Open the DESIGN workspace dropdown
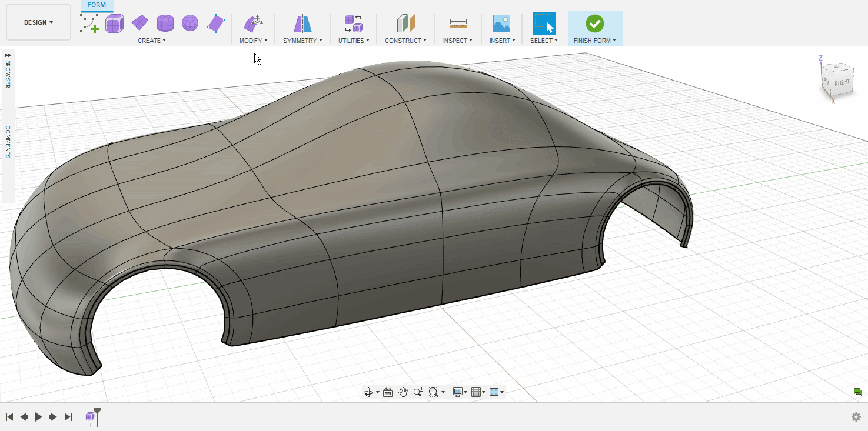 point(38,22)
